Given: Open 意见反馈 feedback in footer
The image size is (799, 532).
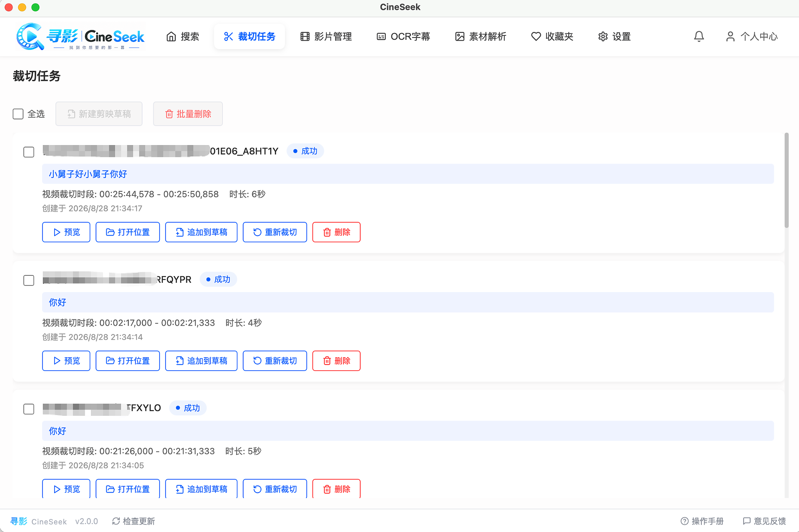Looking at the screenshot, I should (x=764, y=521).
